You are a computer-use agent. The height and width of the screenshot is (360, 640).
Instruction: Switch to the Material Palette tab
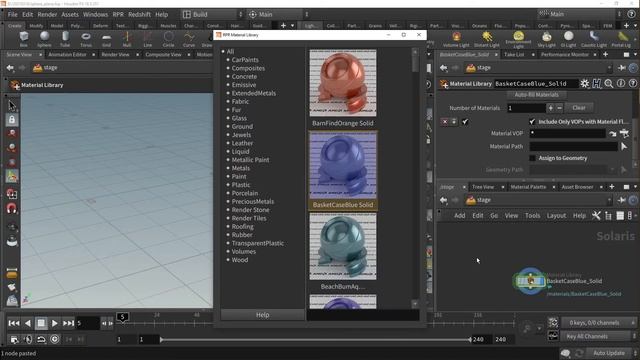tap(528, 187)
